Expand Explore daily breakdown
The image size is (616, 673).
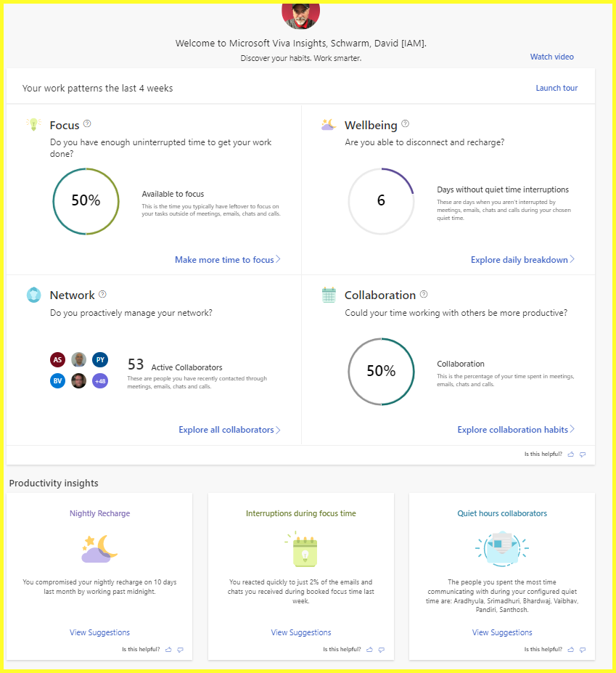(x=522, y=260)
